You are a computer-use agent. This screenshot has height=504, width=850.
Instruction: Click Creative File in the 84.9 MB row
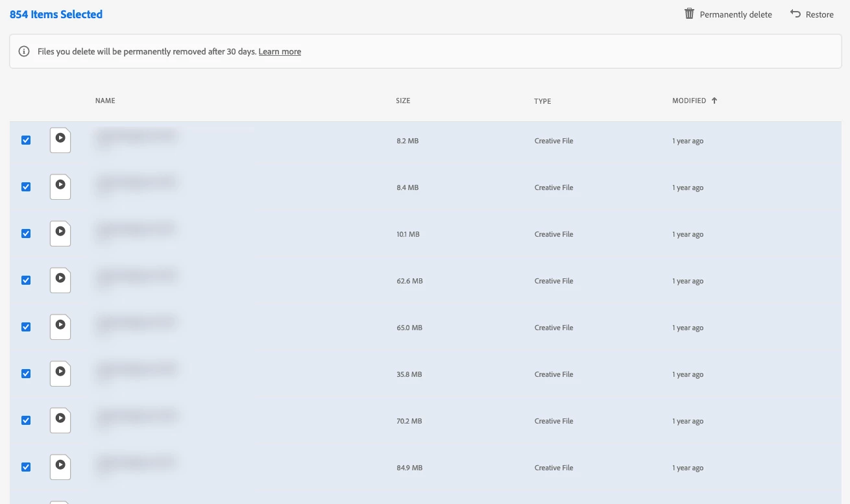(553, 468)
